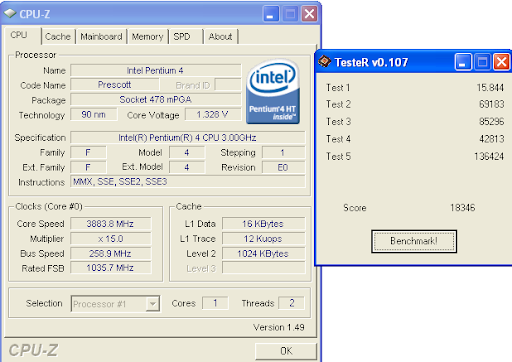Minimize the CPU-Z window

pyautogui.click(x=271, y=14)
